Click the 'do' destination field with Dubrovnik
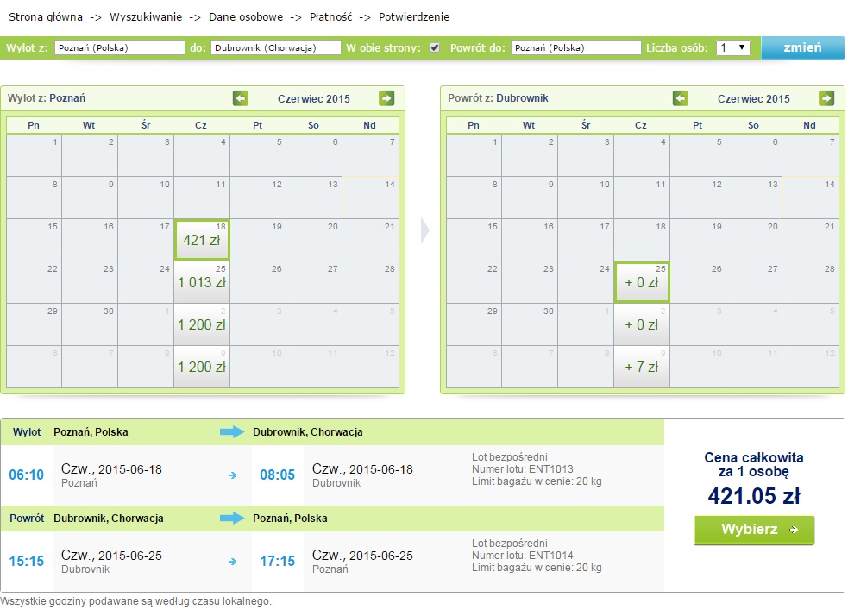This screenshot has width=848, height=616. [276, 47]
